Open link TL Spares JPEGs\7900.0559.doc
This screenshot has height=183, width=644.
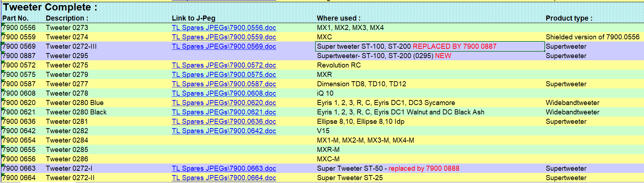224,37
